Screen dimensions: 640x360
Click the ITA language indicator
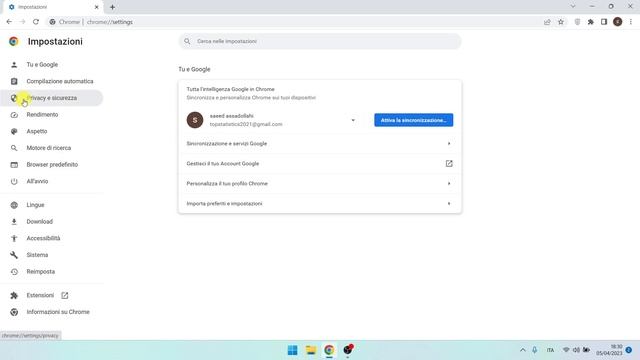(x=550, y=350)
